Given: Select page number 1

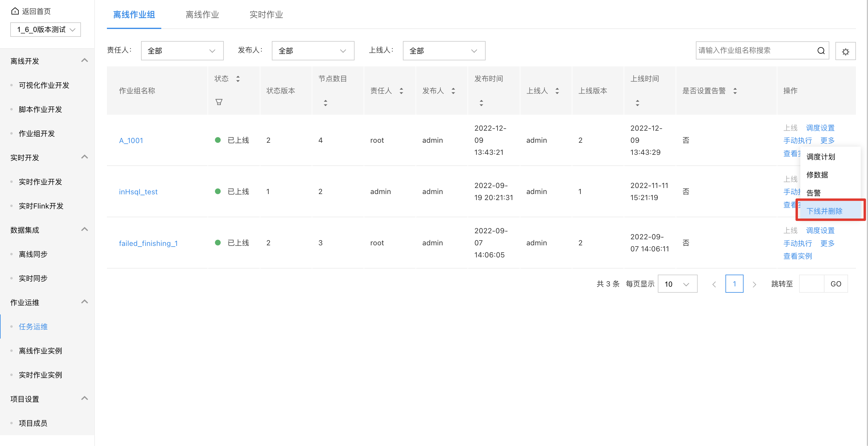Looking at the screenshot, I should click(734, 284).
